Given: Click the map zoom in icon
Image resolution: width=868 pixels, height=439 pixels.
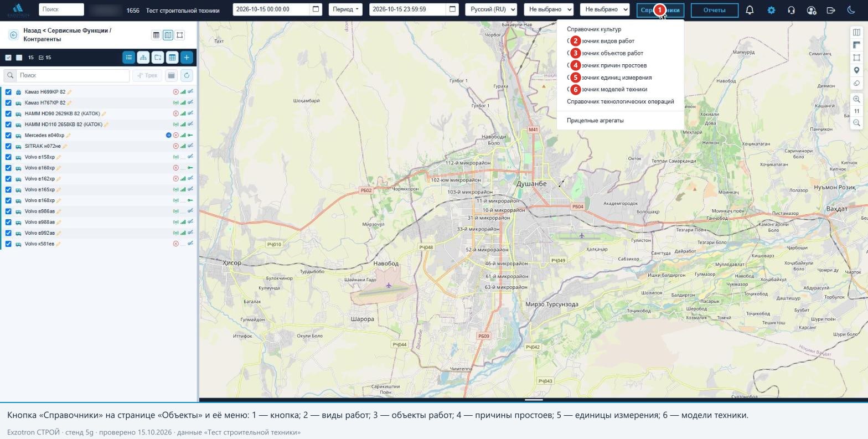Looking at the screenshot, I should tap(856, 99).
